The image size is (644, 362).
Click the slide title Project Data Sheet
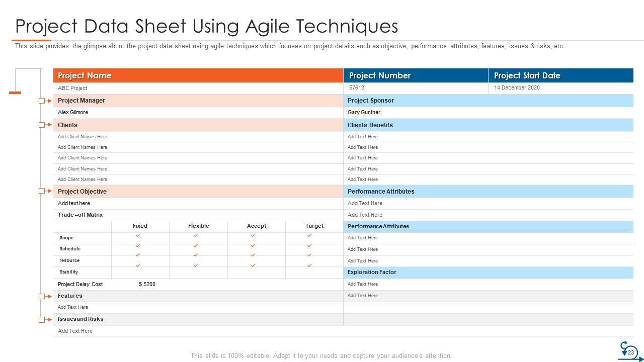207,26
